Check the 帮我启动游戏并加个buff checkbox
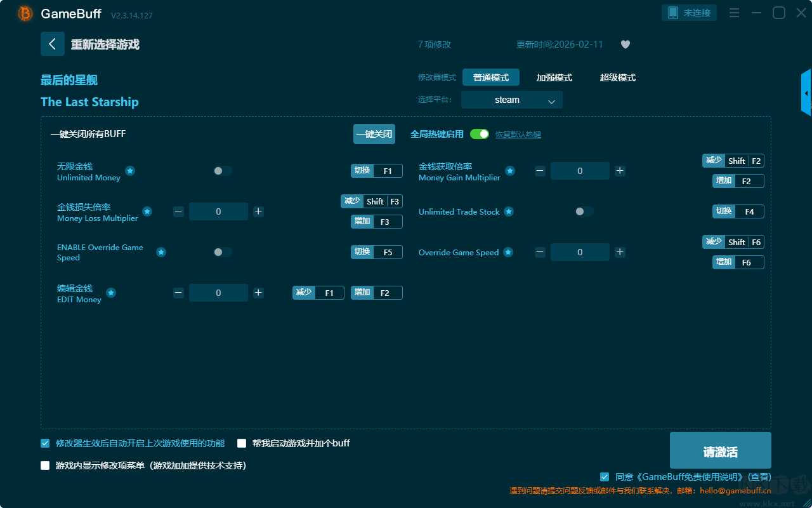This screenshot has height=508, width=812. click(x=242, y=443)
